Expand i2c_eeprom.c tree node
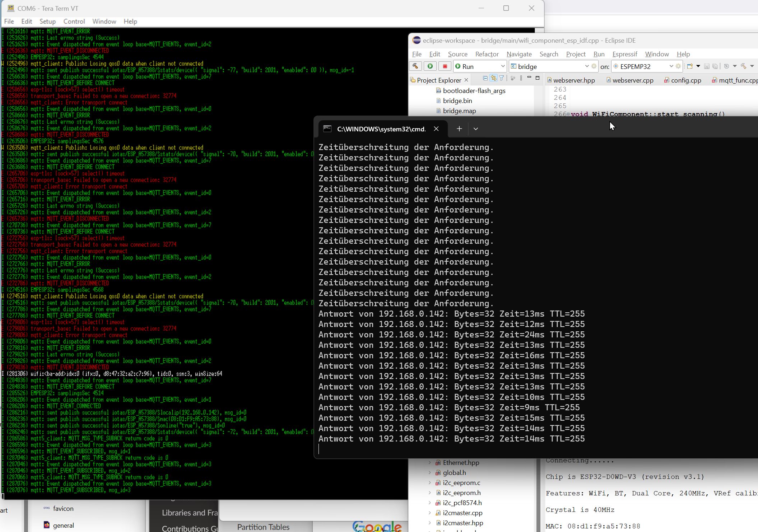The height and width of the screenshot is (532, 758). point(430,483)
